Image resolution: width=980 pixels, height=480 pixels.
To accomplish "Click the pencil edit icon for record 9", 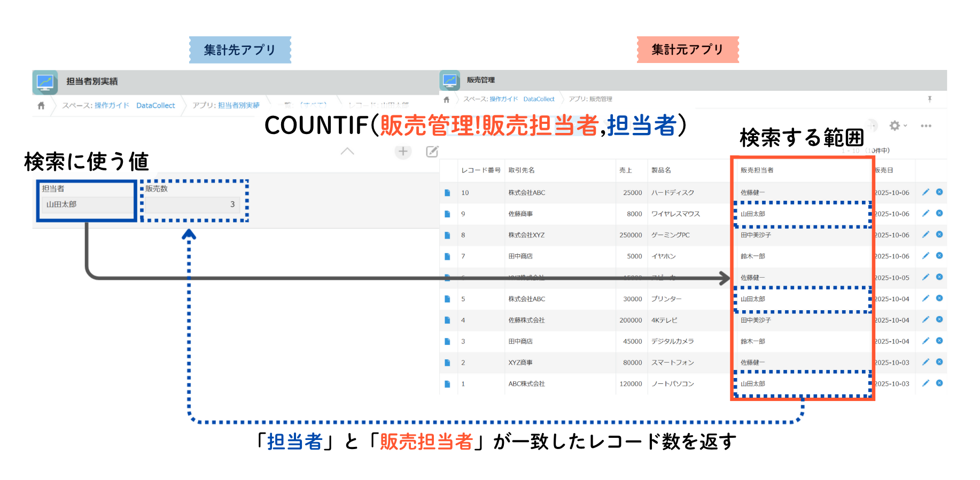I will click(925, 214).
